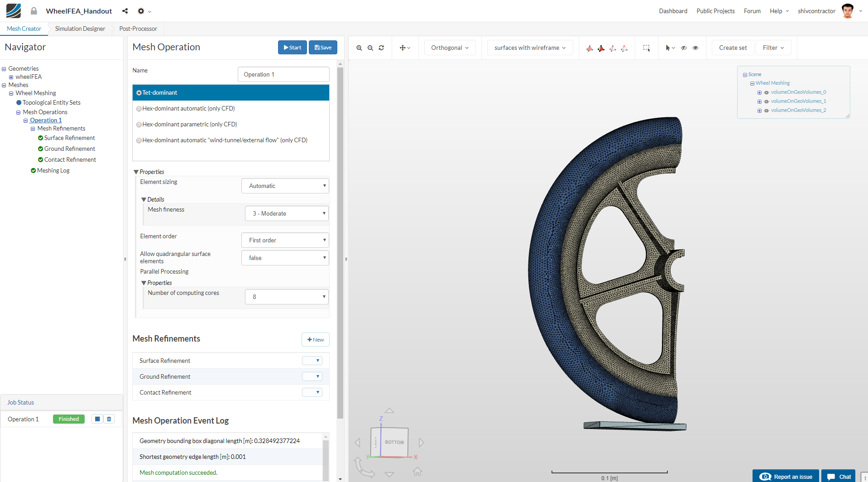Toggle visibility of volumeOnGeoVolumes_1
868x482 pixels.
click(767, 101)
